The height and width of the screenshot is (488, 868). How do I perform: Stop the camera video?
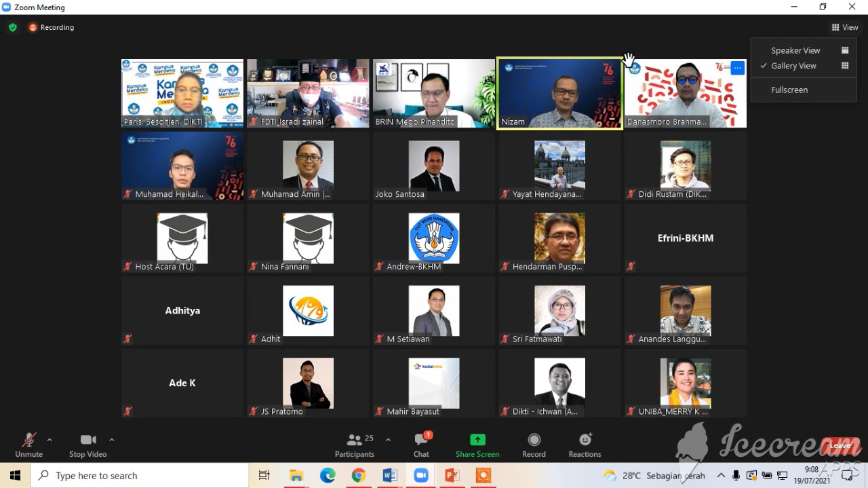point(87,445)
